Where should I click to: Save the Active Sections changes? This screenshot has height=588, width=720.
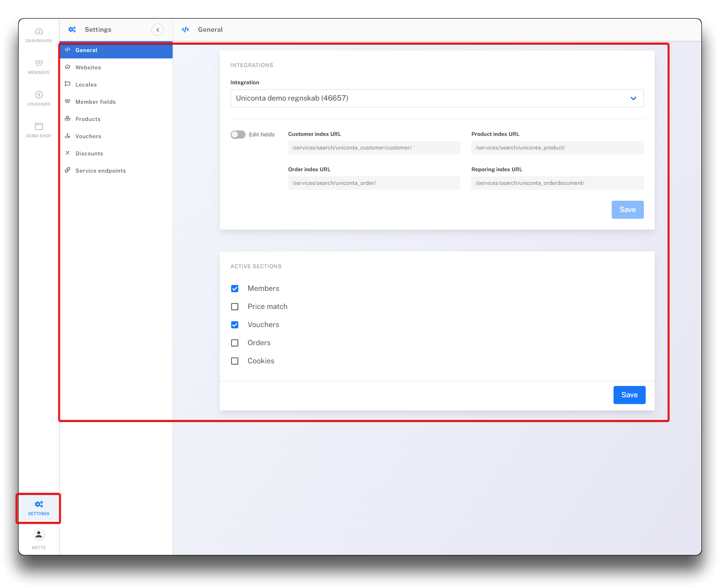tap(629, 395)
